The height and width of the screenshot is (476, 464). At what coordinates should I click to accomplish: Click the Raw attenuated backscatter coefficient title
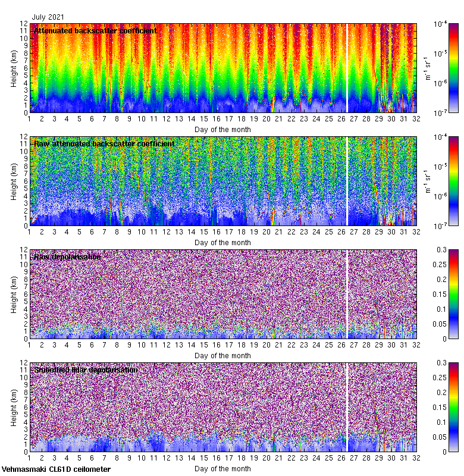coord(104,144)
